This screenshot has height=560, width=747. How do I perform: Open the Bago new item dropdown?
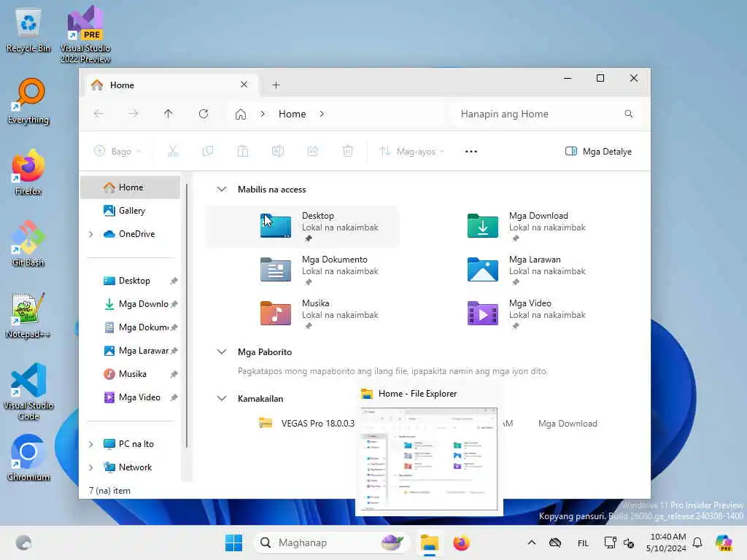point(117,152)
